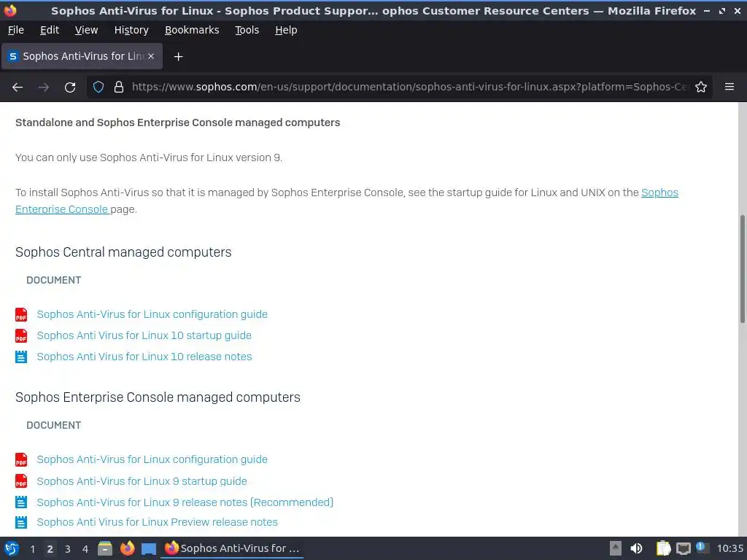Open the Edit menu
747x560 pixels.
[50, 30]
